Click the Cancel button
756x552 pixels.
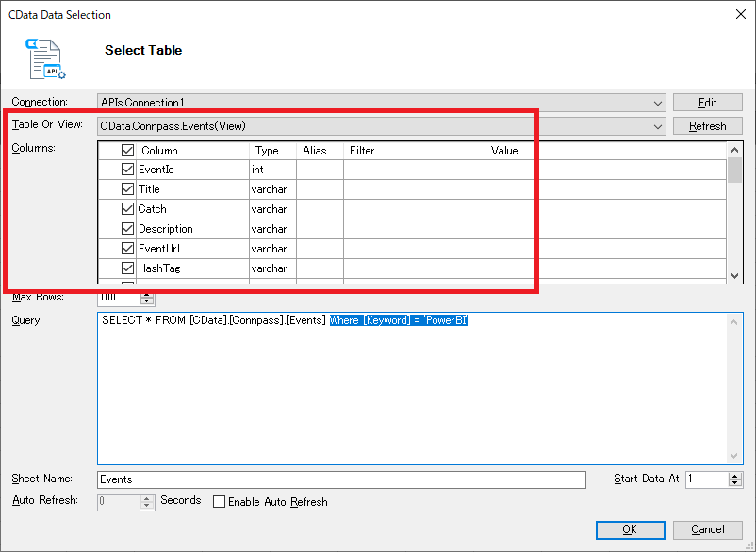(x=707, y=529)
